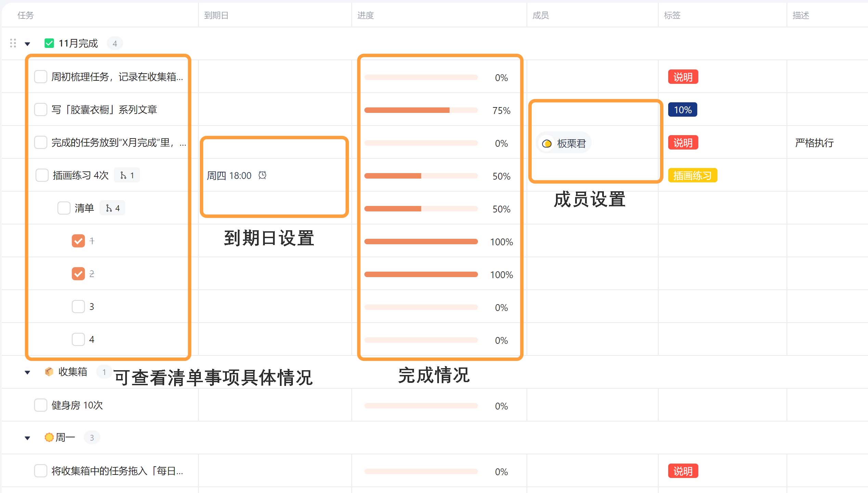The height and width of the screenshot is (493, 868).
Task: Click the yellow 插画练习 tag
Action: tap(692, 176)
